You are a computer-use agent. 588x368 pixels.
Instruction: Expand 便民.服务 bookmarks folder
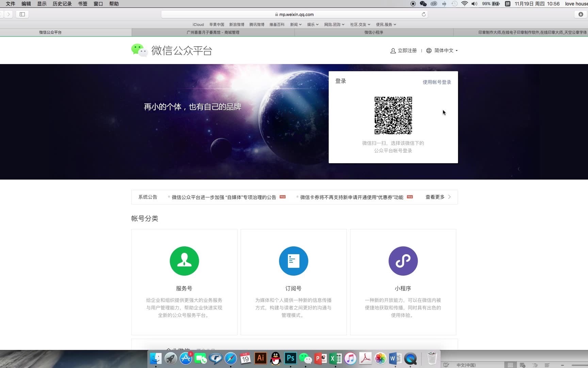[x=386, y=25]
